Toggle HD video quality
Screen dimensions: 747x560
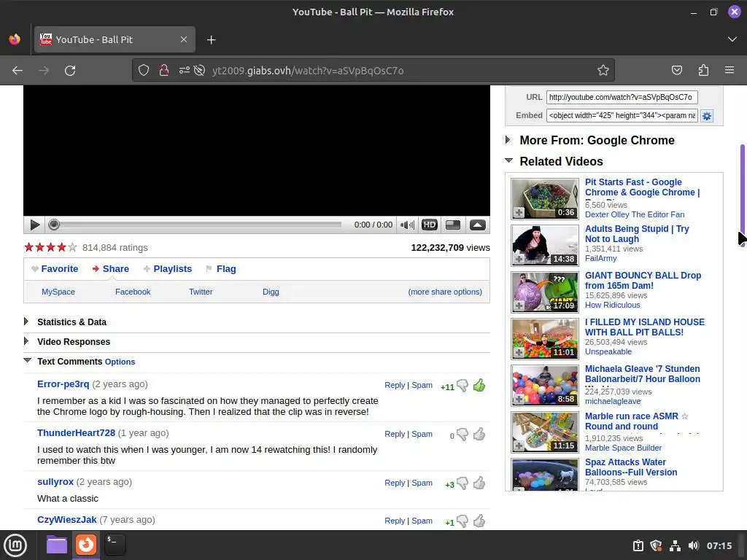[429, 225]
